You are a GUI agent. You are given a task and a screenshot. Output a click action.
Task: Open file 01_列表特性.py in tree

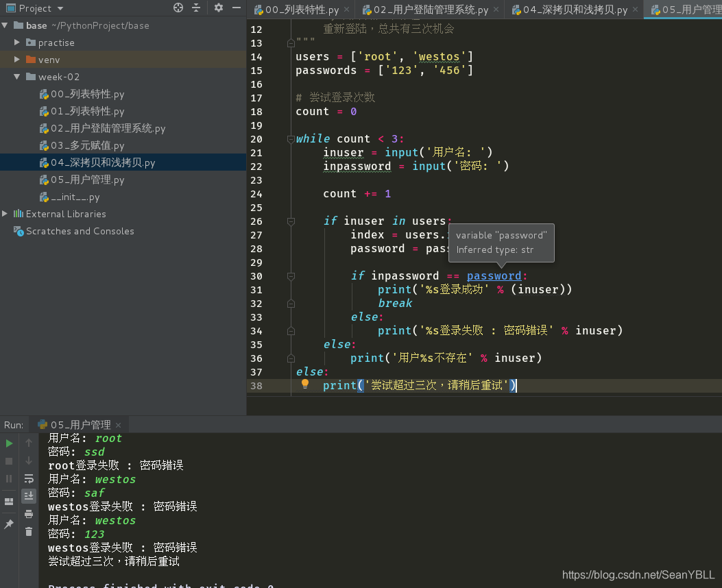(x=82, y=111)
